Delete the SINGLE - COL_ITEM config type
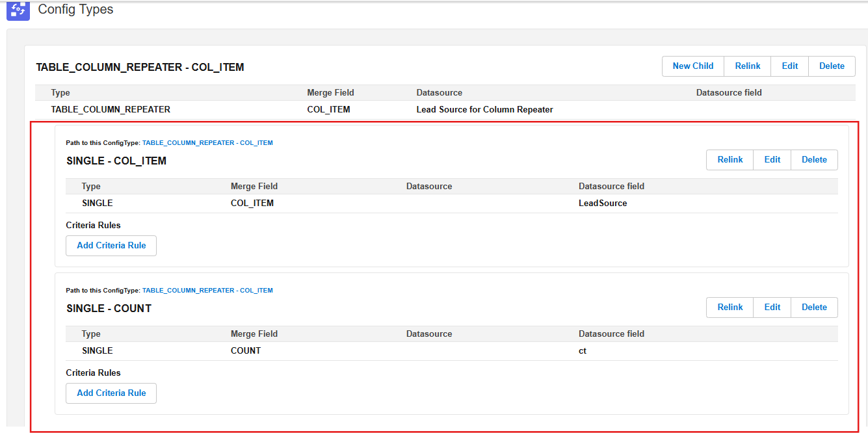 click(x=814, y=160)
